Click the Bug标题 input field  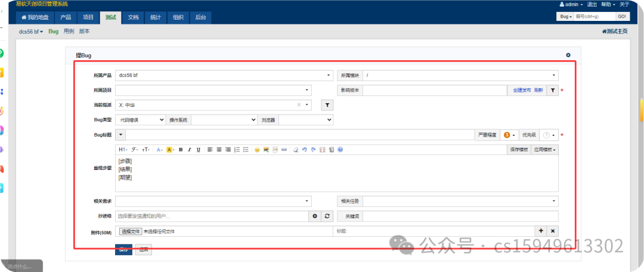tap(300, 135)
